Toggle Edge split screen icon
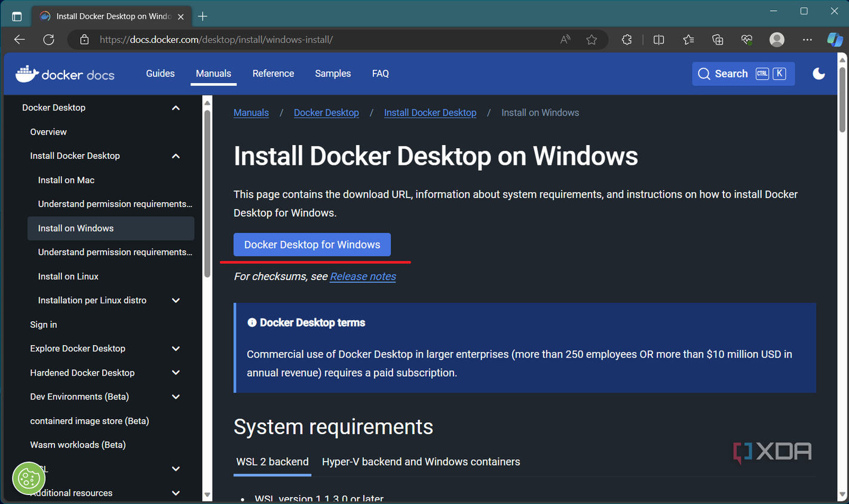The image size is (849, 504). [659, 39]
